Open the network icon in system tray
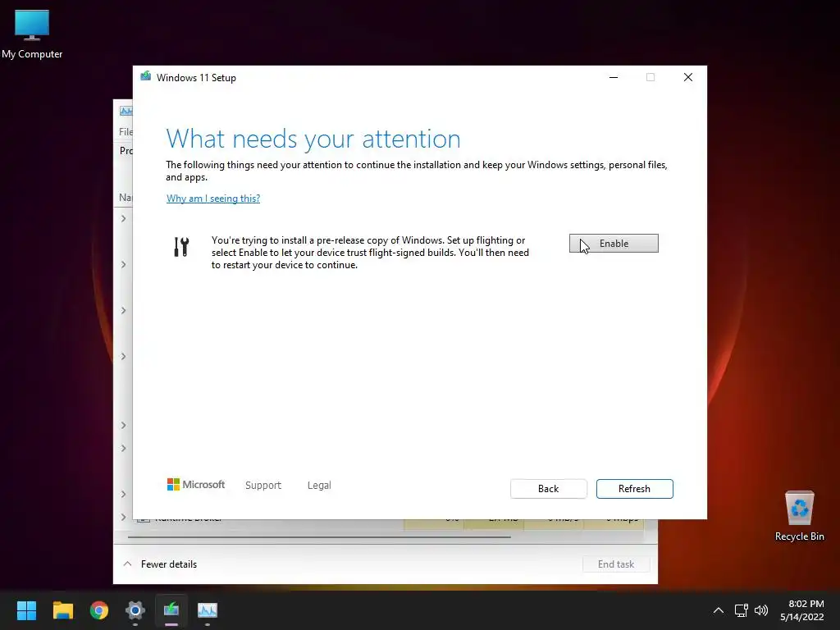Image resolution: width=840 pixels, height=630 pixels. coord(742,610)
